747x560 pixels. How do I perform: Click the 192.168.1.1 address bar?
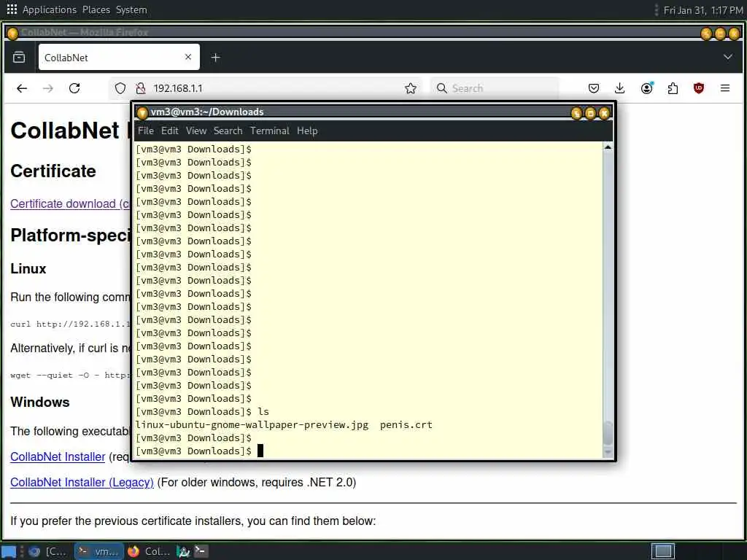tap(265, 88)
